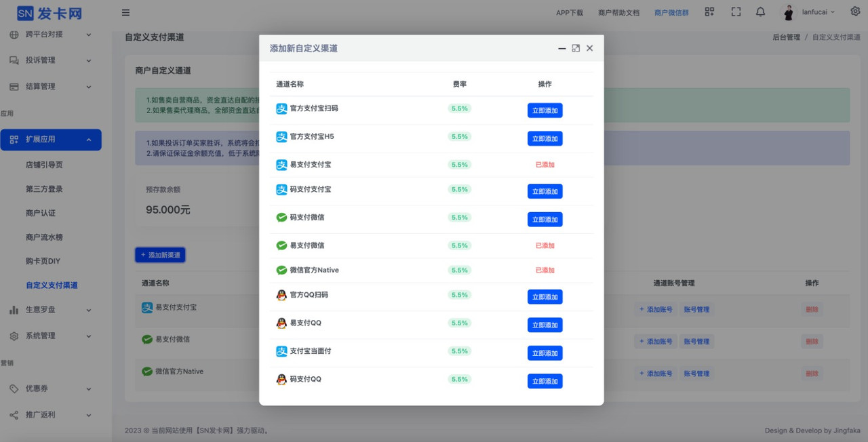The width and height of the screenshot is (868, 442).
Task: Open the APP下载 link
Action: pos(570,12)
